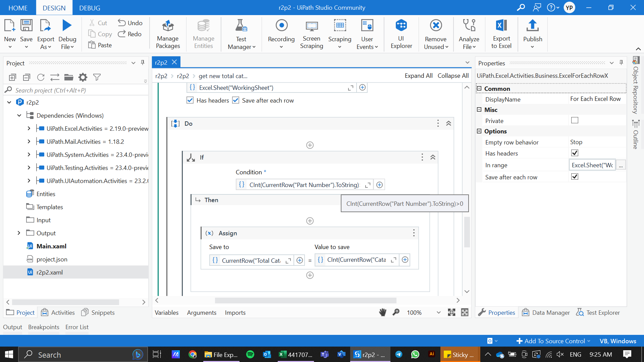Open the search magnifier in title bar
The width and height of the screenshot is (644, 362).
[x=521, y=7]
